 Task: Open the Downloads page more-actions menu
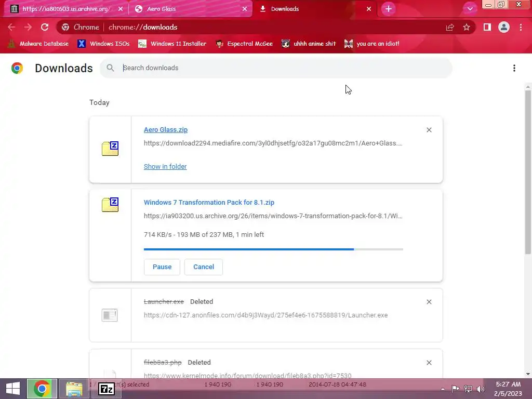coord(514,68)
